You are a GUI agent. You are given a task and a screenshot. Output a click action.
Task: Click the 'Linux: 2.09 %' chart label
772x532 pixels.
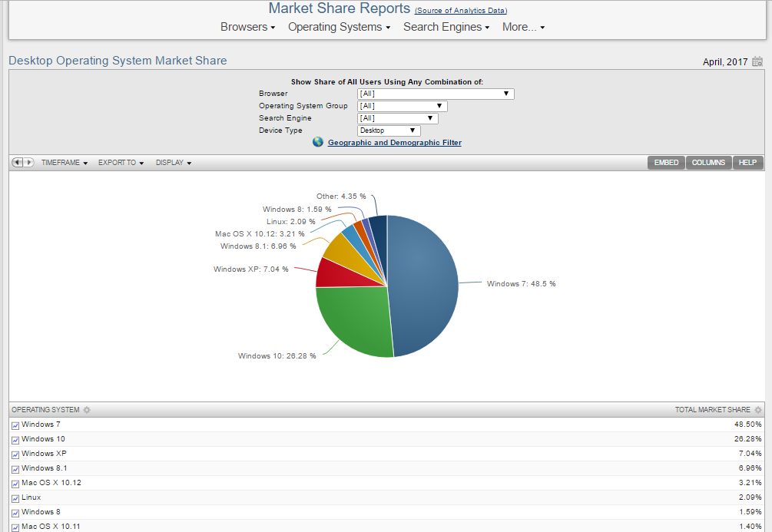point(290,222)
